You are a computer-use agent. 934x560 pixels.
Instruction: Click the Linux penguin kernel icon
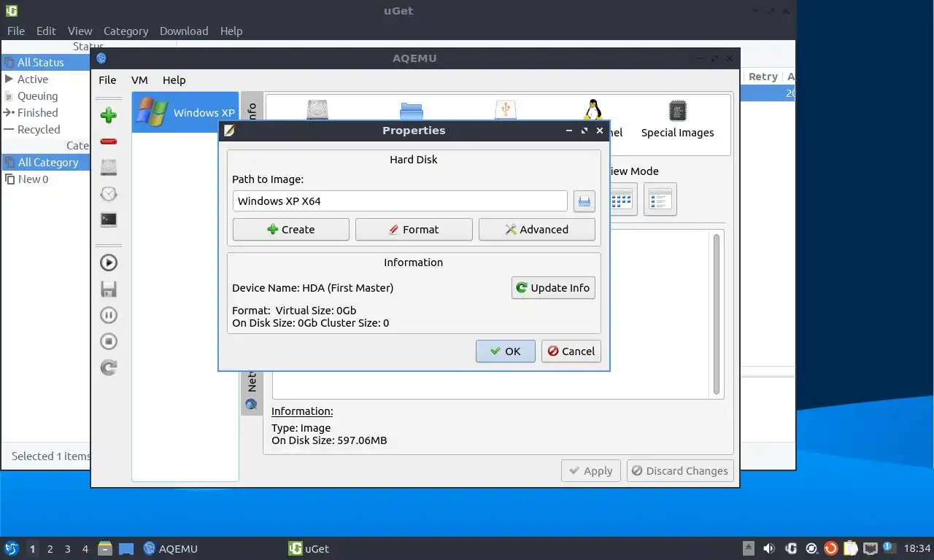click(x=593, y=110)
